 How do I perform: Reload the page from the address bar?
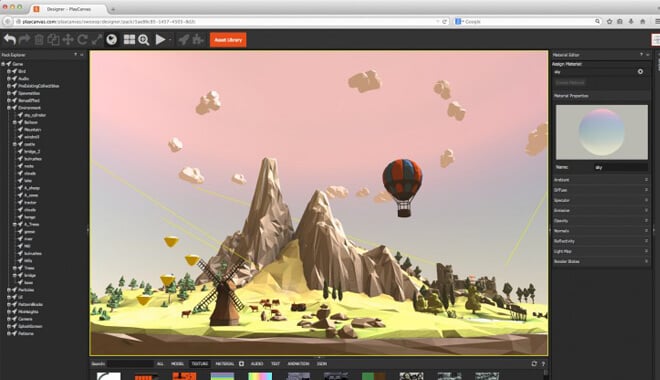tap(444, 21)
